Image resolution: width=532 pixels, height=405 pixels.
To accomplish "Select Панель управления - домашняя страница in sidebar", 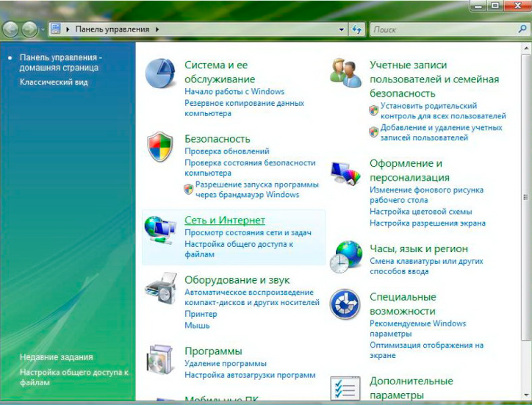I will tap(61, 62).
